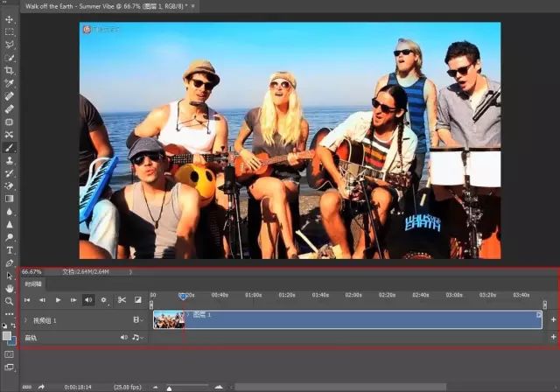The height and width of the screenshot is (392, 560).
Task: Go to first frame of timeline
Action: coord(27,300)
